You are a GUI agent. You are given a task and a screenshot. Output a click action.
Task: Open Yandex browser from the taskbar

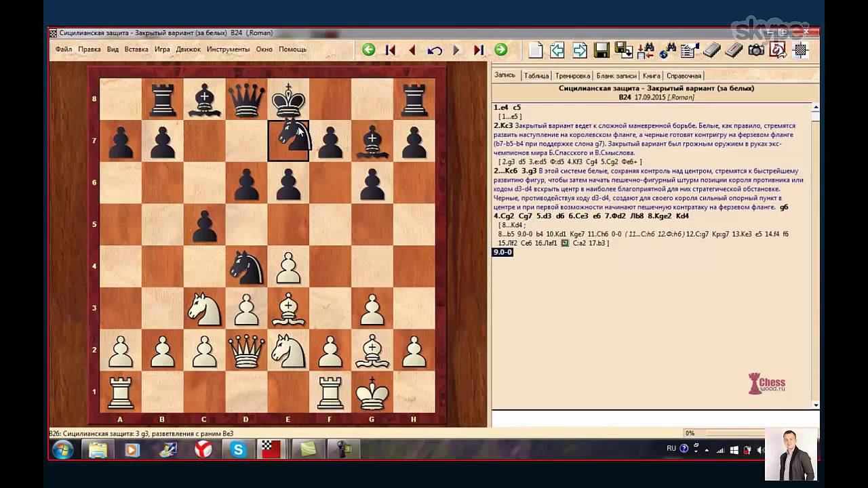tap(203, 449)
